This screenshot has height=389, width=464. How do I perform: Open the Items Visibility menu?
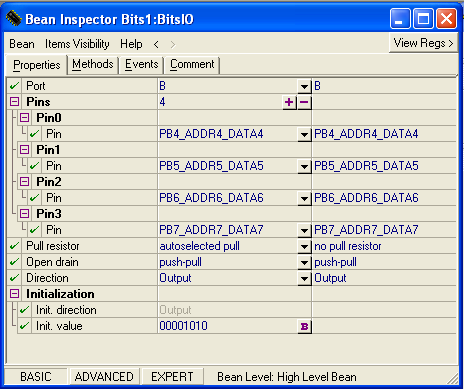click(77, 44)
